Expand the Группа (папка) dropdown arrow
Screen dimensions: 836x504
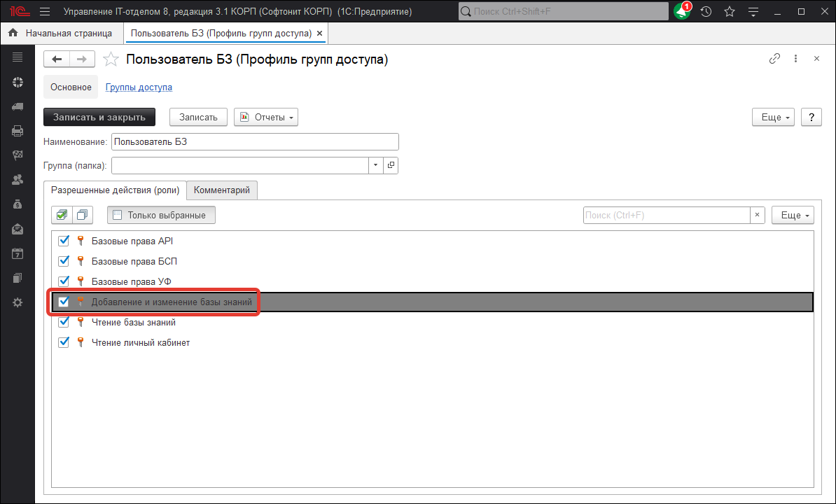coord(376,165)
